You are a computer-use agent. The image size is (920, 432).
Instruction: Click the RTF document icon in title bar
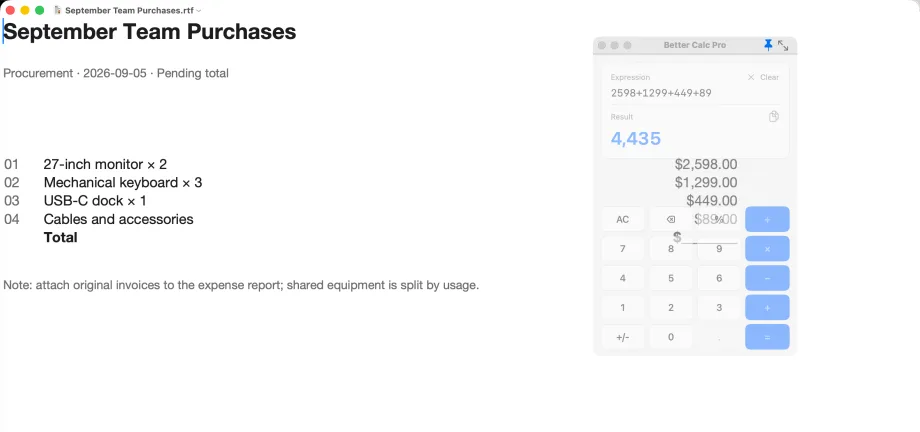point(58,10)
